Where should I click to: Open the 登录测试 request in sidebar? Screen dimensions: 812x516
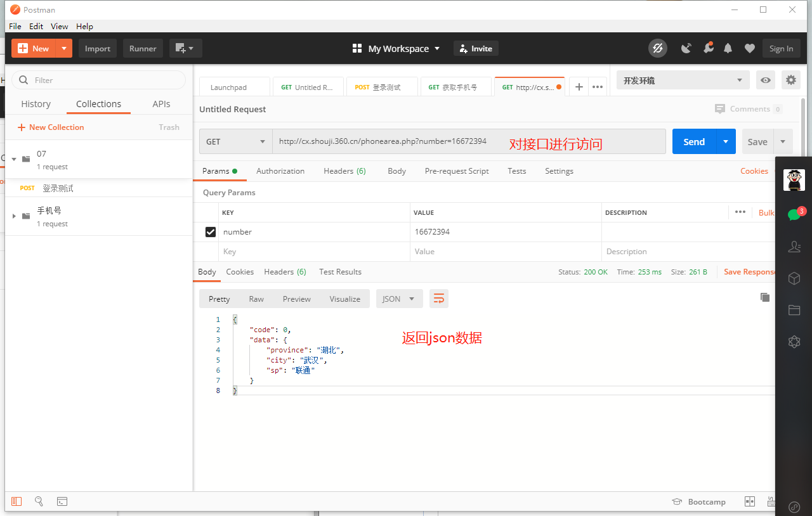98,188
